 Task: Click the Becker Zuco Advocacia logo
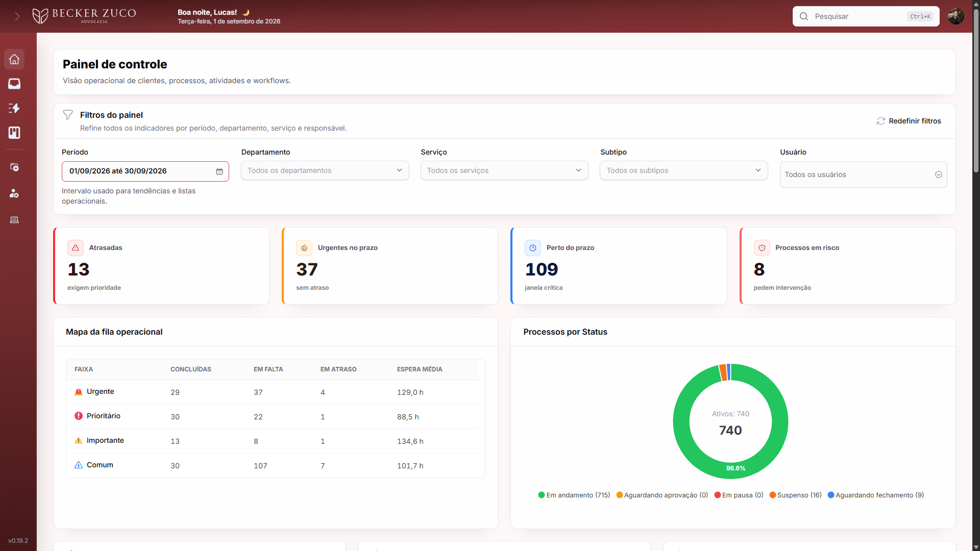84,16
